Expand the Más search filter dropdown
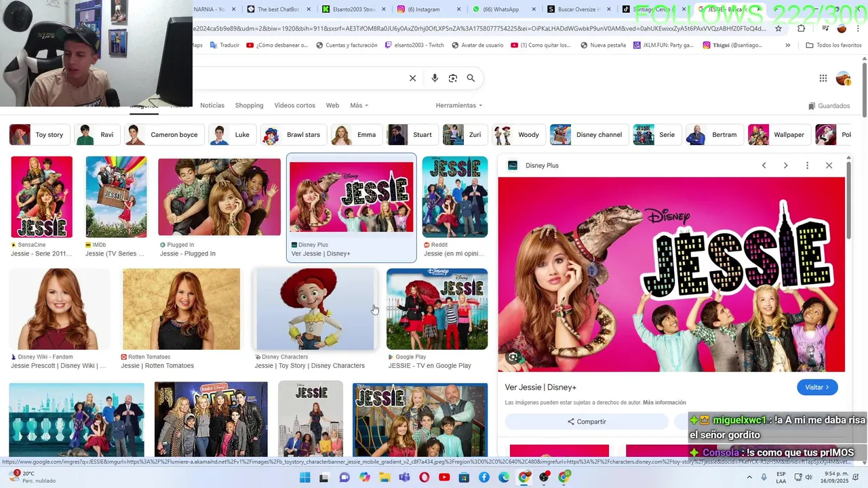 (x=359, y=106)
